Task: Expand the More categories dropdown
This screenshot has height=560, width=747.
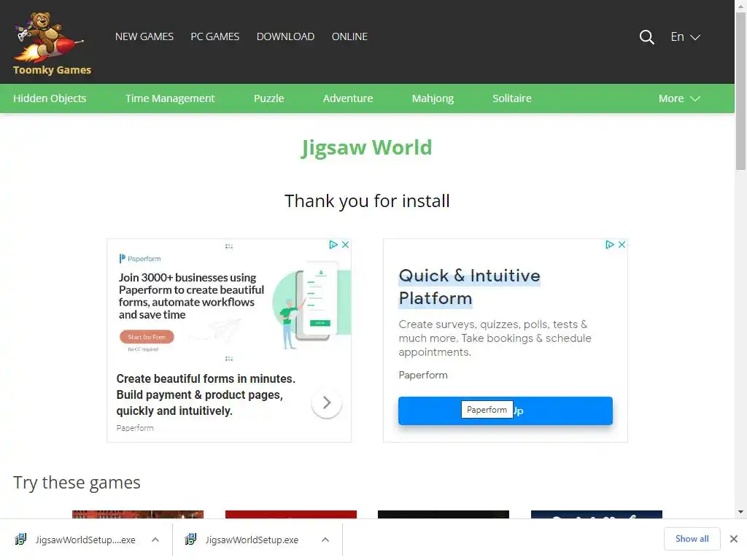Action: click(x=679, y=98)
